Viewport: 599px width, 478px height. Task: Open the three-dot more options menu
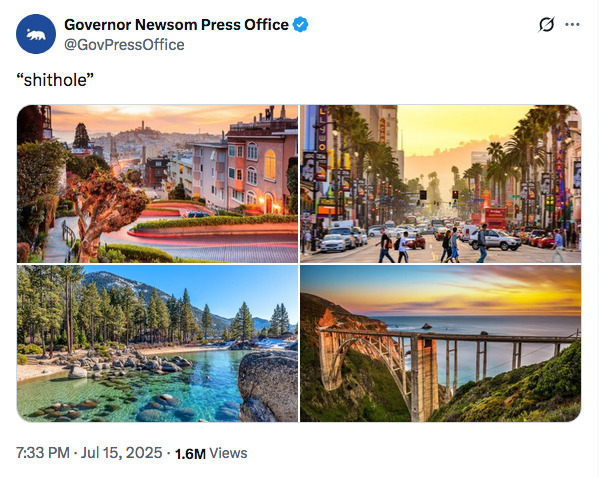click(x=572, y=24)
